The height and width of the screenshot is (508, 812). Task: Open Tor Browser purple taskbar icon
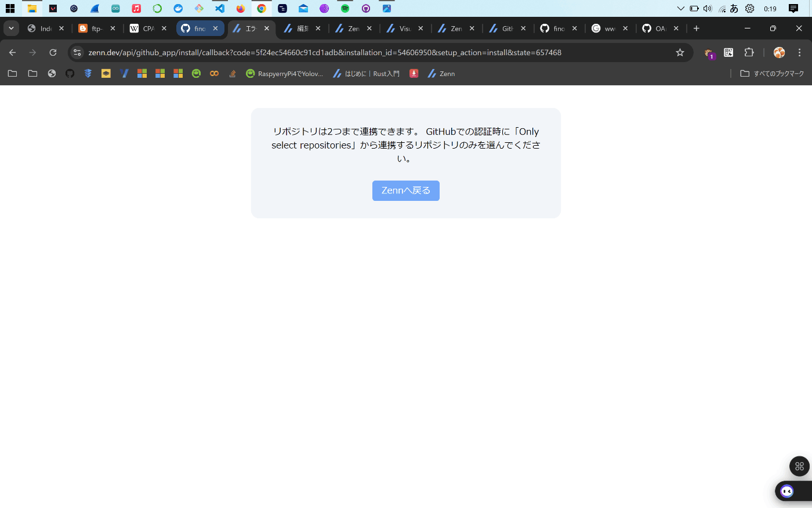pos(324,9)
